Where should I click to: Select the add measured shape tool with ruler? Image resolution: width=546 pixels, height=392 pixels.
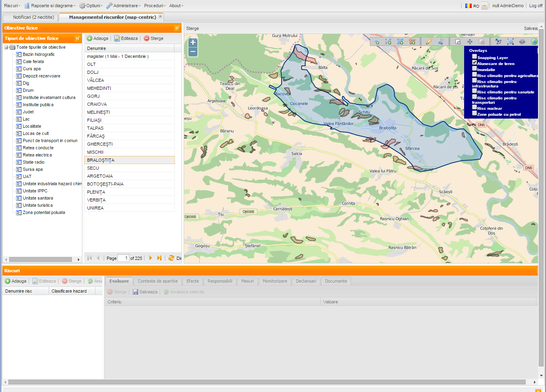pos(412,42)
